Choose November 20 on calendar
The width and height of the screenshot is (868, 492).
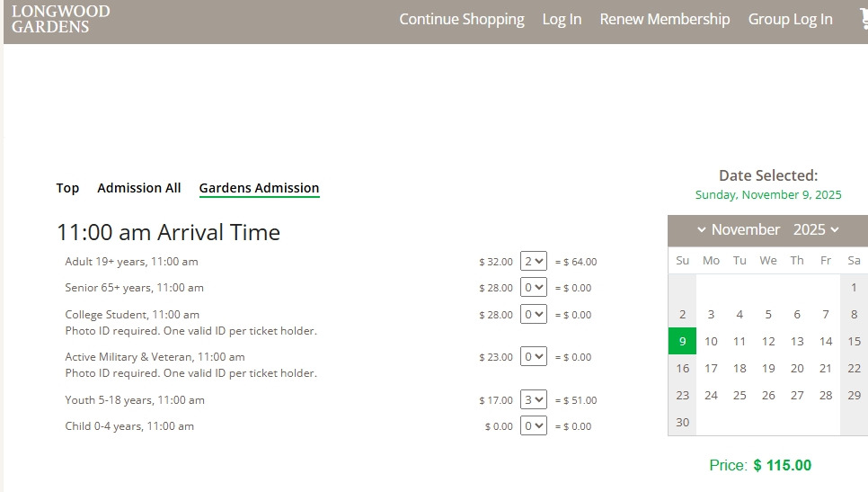797,369
